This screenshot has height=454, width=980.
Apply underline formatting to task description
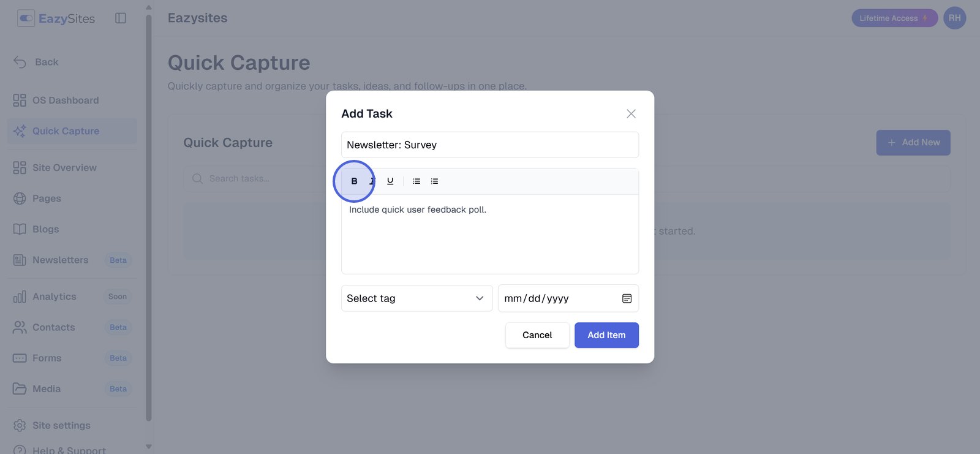(x=390, y=181)
